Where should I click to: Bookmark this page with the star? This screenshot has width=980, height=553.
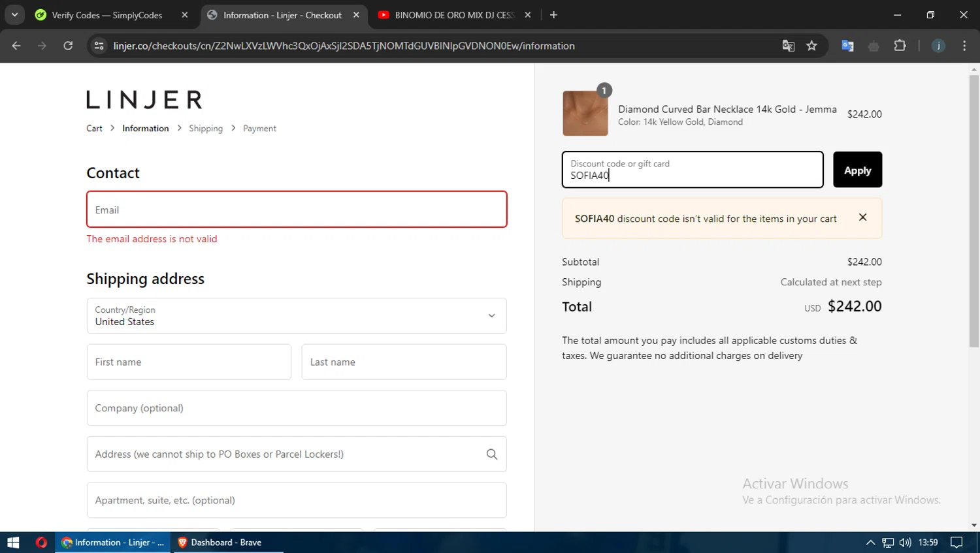coord(811,46)
